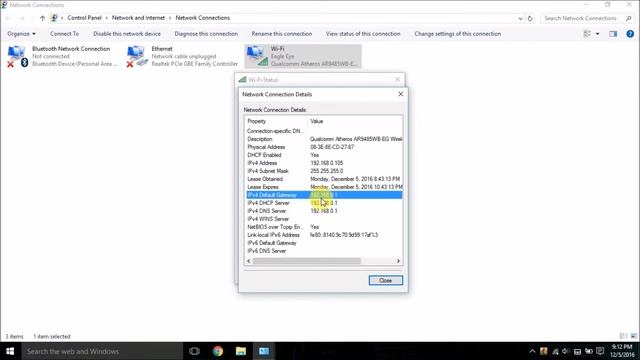Click Search the web and Windows box
The width and height of the screenshot is (640, 360).
pyautogui.click(x=102, y=351)
